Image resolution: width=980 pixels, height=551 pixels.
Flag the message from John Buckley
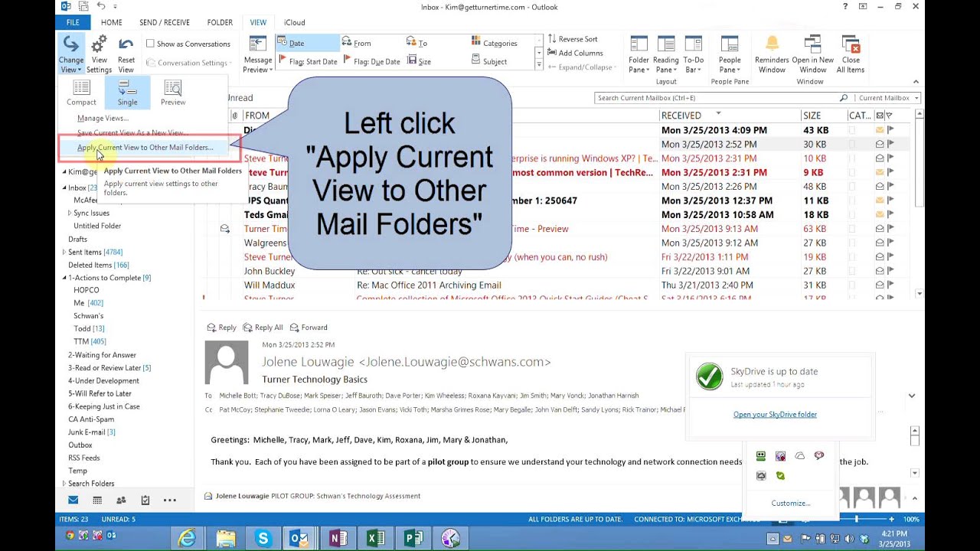point(890,271)
